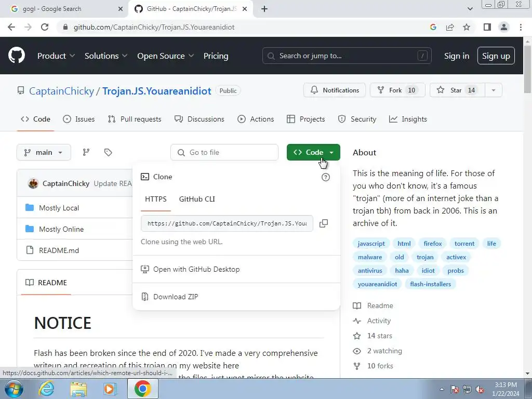This screenshot has height=399, width=532.
Task: Click the javascript topic tag
Action: (371, 244)
